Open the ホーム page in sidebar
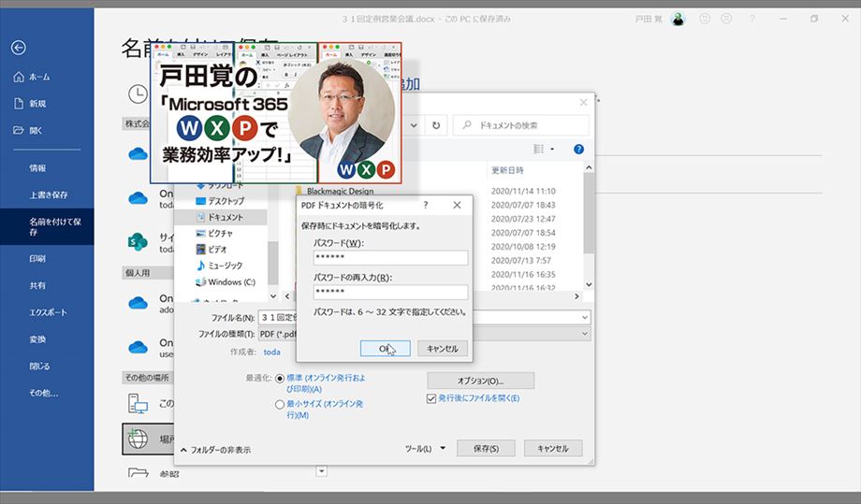 click(x=32, y=77)
